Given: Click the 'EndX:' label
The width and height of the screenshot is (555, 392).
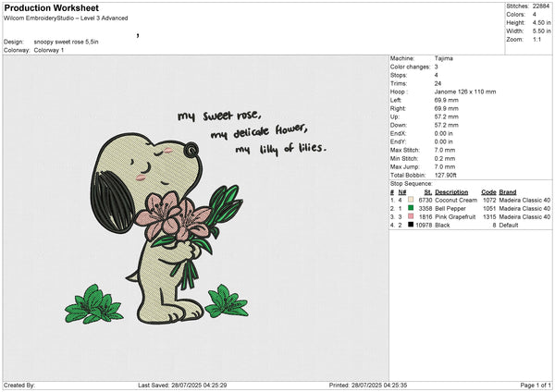Looking at the screenshot, I should [x=398, y=133].
